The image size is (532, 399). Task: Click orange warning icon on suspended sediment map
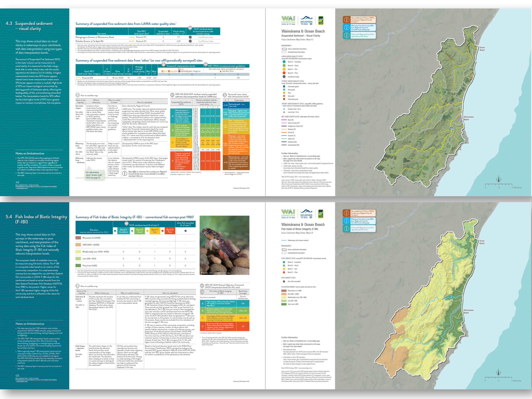(347, 20)
